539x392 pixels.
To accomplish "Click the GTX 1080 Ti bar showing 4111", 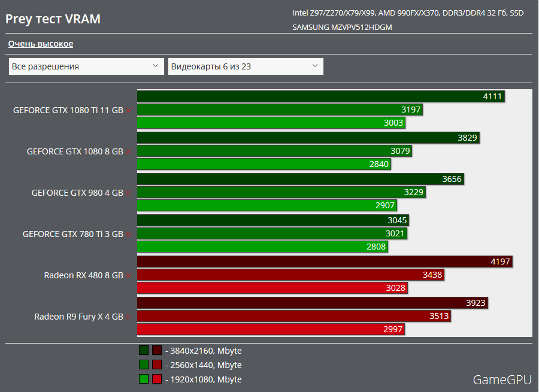I will [320, 96].
